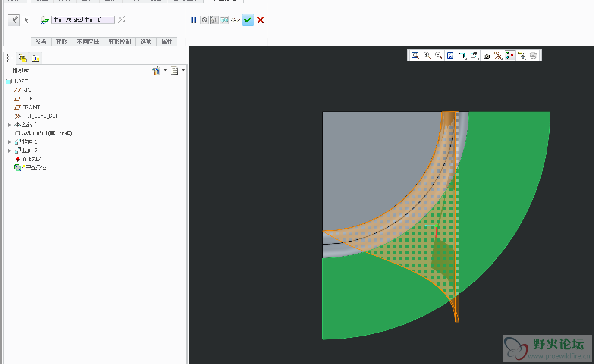Select the 拉伸 2 feature

pos(30,151)
